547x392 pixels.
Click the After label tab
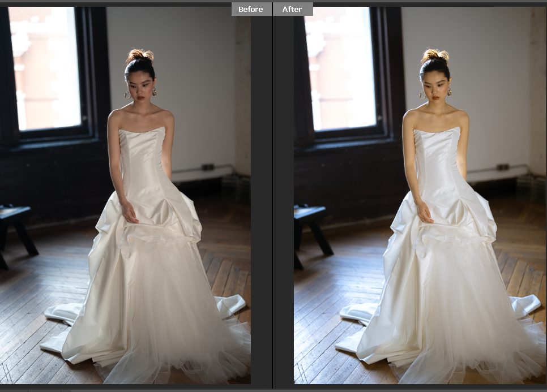click(292, 9)
